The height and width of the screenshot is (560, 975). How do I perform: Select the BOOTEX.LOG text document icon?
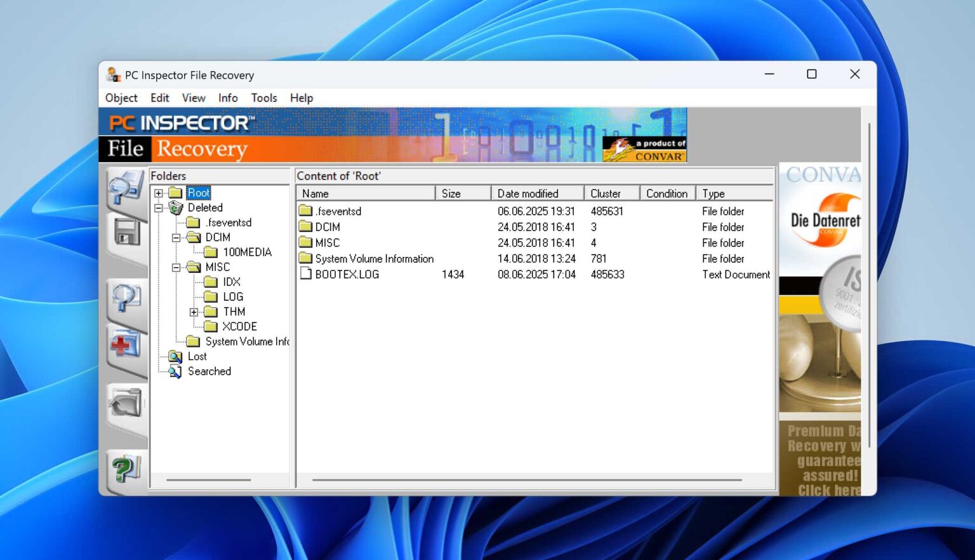click(307, 273)
